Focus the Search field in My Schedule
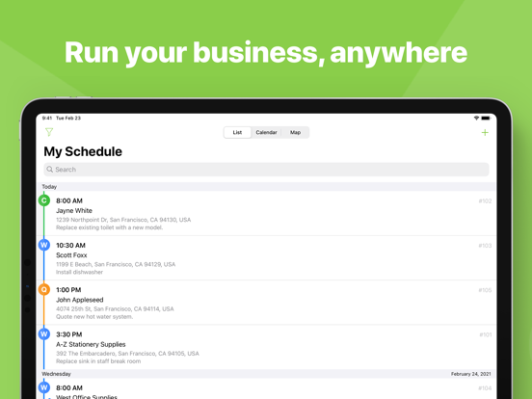 [x=266, y=170]
